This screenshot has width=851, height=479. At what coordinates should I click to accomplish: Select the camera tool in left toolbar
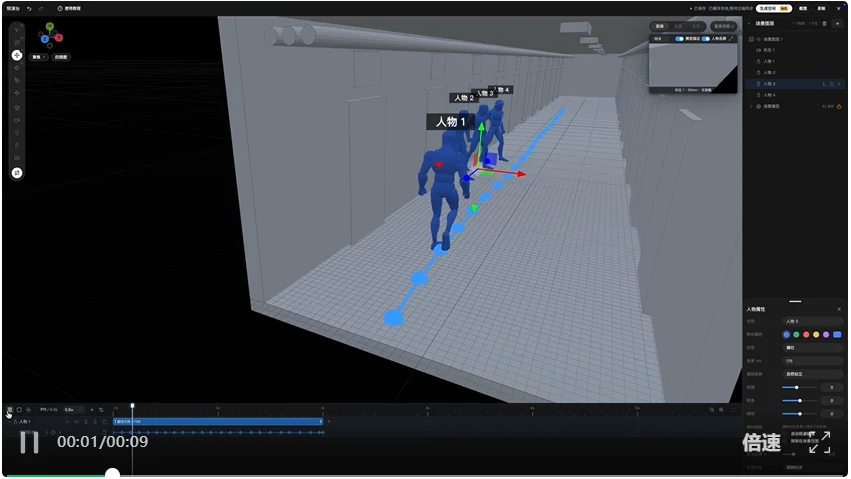pyautogui.click(x=17, y=120)
